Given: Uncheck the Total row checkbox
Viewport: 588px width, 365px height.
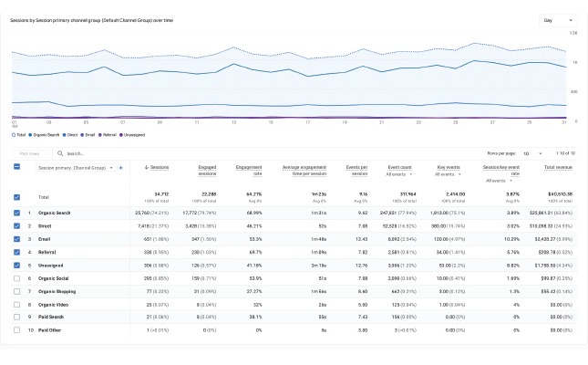Looking at the screenshot, I should tap(17, 197).
